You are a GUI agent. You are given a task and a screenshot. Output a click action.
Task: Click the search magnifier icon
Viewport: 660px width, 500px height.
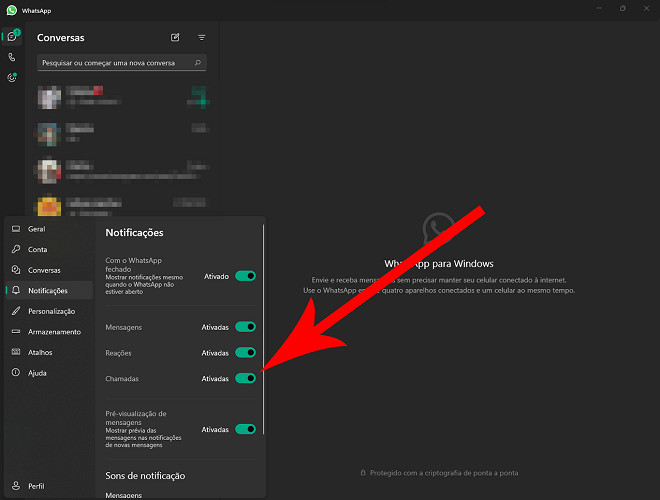pos(198,63)
